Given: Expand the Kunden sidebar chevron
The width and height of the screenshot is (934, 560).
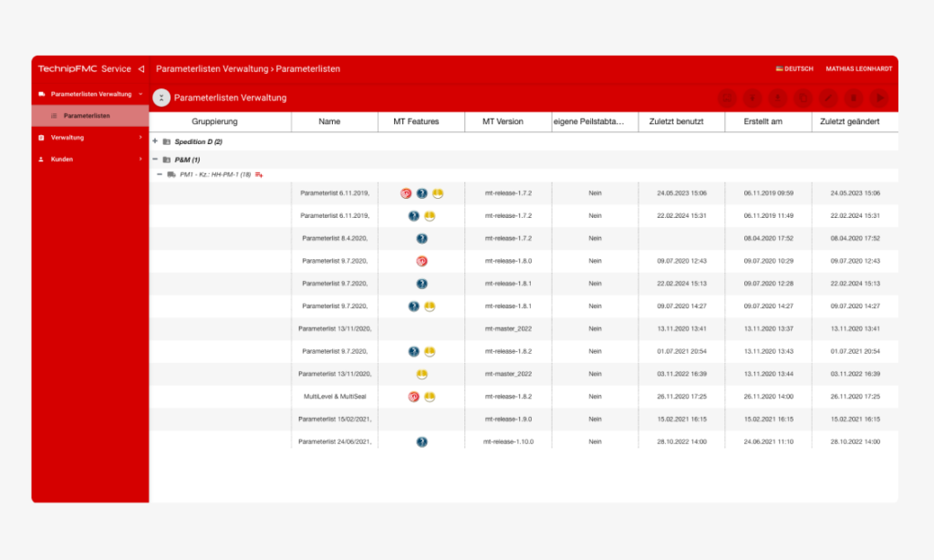Looking at the screenshot, I should (140, 159).
